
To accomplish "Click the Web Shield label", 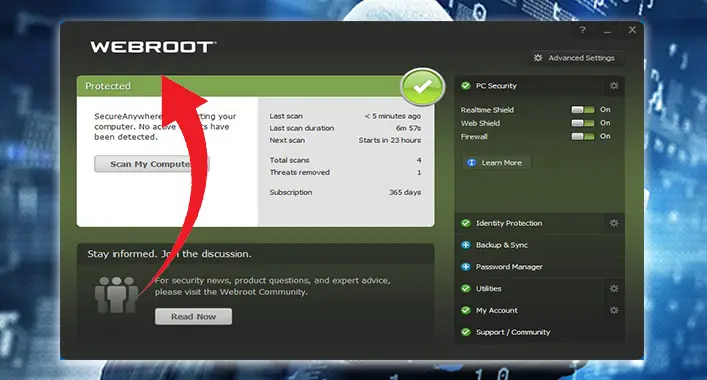I will coord(480,123).
